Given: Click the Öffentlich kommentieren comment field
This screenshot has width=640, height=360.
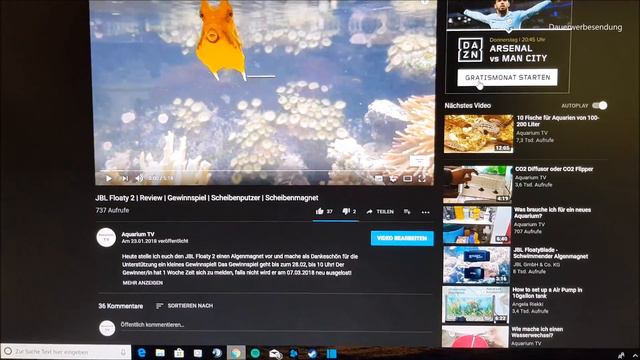Looking at the screenshot, I should point(276,325).
